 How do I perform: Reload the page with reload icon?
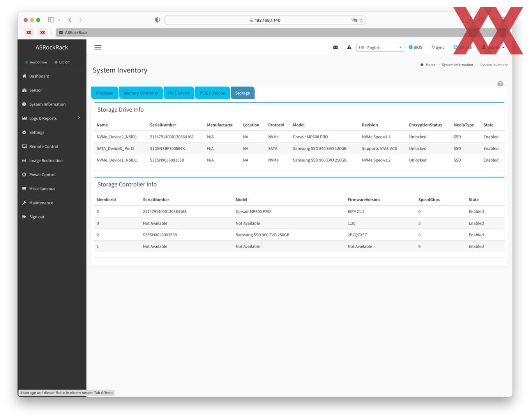(x=361, y=20)
